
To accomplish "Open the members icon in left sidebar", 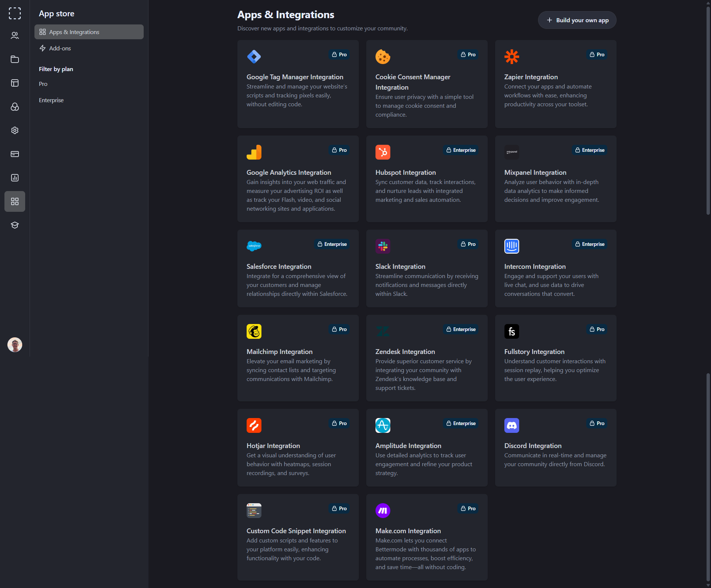I will (x=15, y=36).
